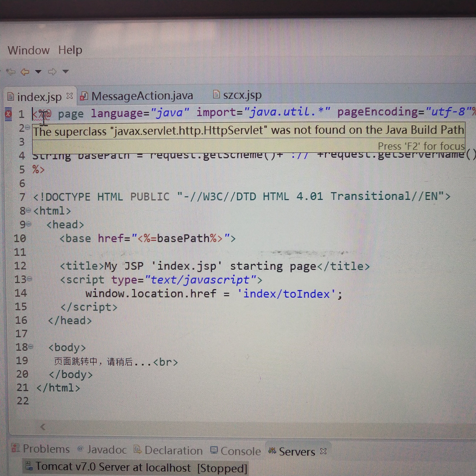Open the Forward history dropdown arrow
This screenshot has width=476, height=476.
click(65, 72)
